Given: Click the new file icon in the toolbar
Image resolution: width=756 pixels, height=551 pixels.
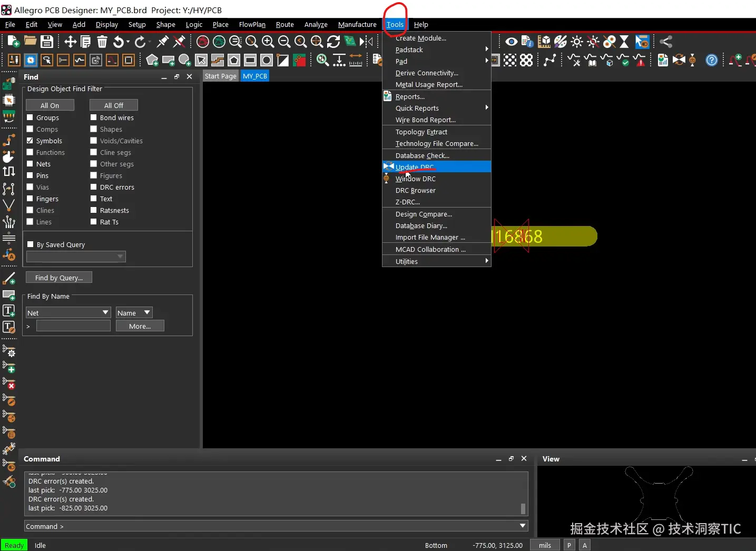Looking at the screenshot, I should click(13, 42).
